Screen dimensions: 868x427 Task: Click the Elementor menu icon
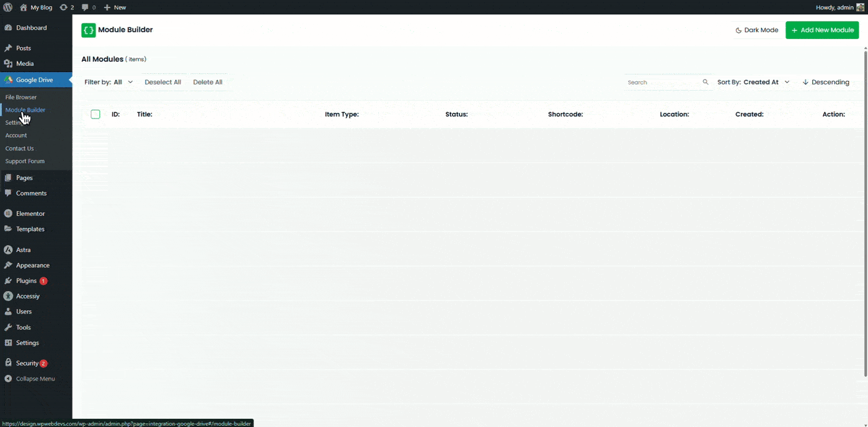(x=10, y=213)
